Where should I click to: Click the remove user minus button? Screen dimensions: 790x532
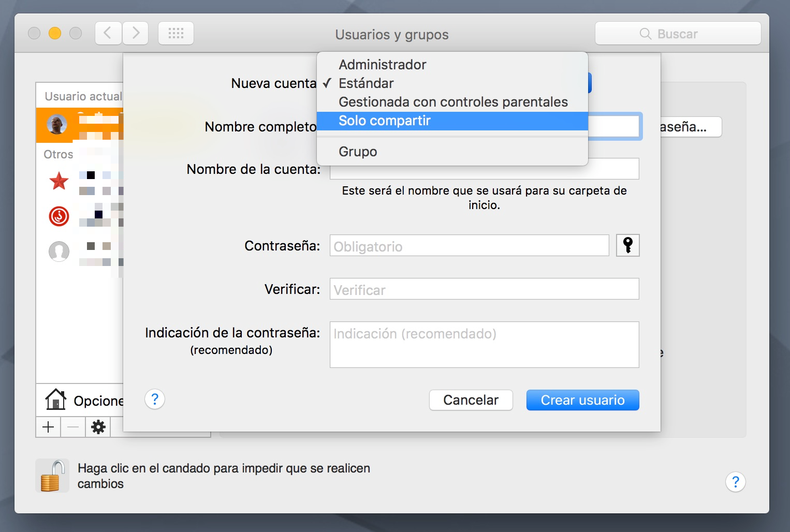click(x=73, y=427)
